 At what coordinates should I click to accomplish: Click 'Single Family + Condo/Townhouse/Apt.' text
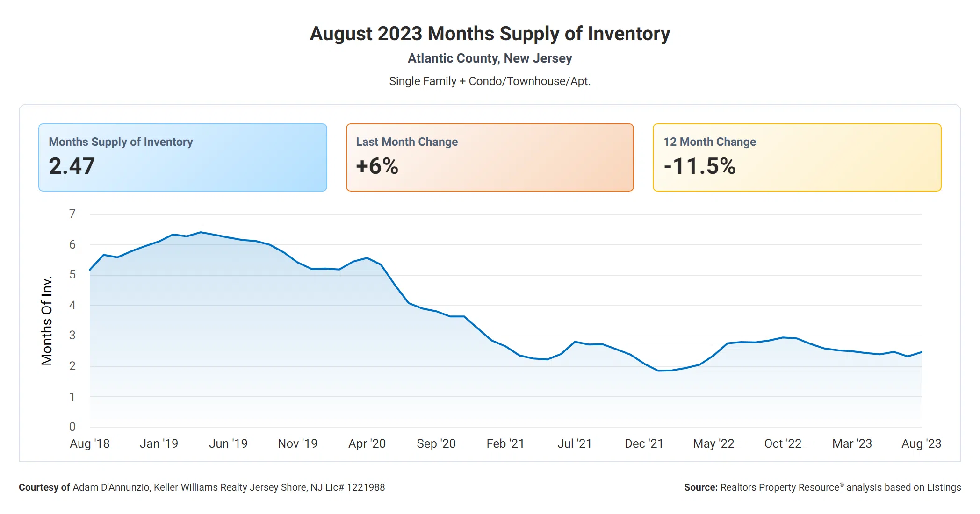click(x=490, y=81)
